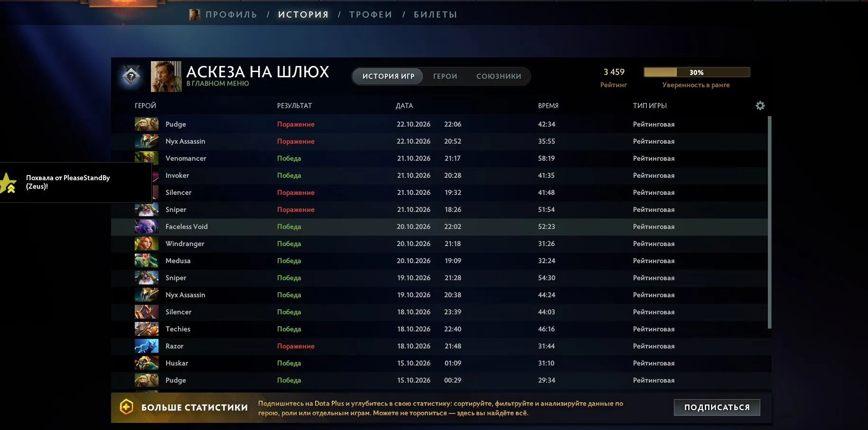Click the rank confidence 30% progress bar

[x=697, y=72]
